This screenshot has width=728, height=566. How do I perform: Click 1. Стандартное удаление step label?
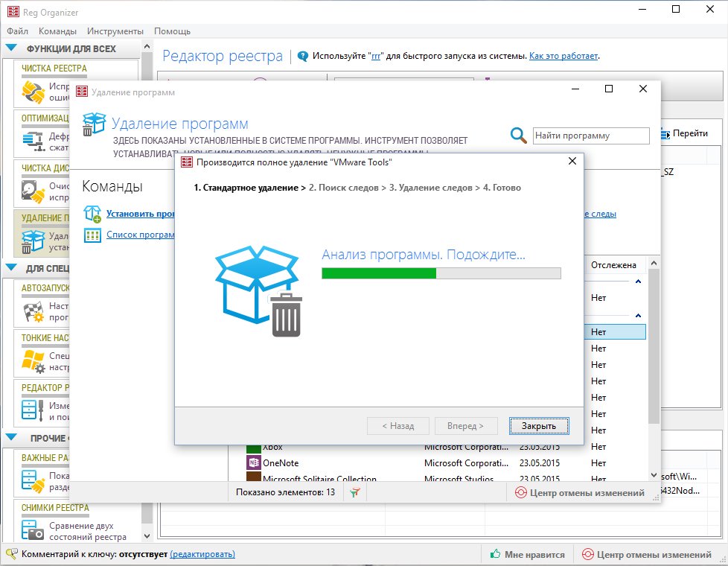[246, 188]
